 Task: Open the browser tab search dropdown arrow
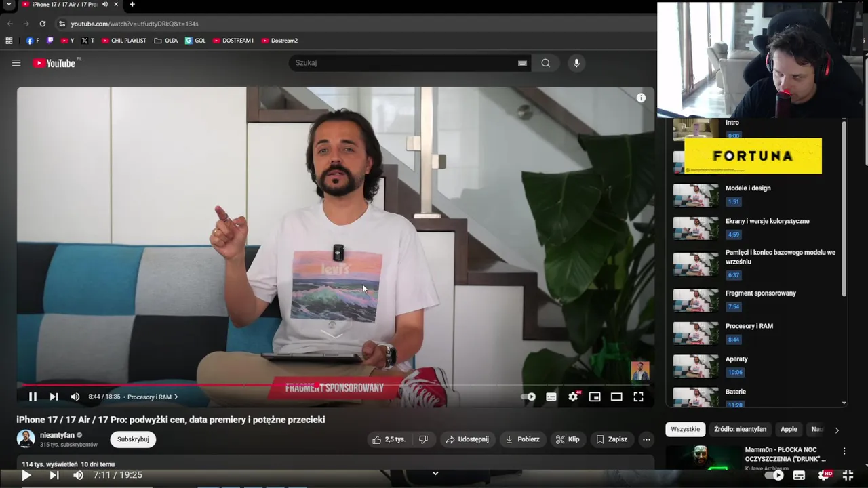point(9,5)
